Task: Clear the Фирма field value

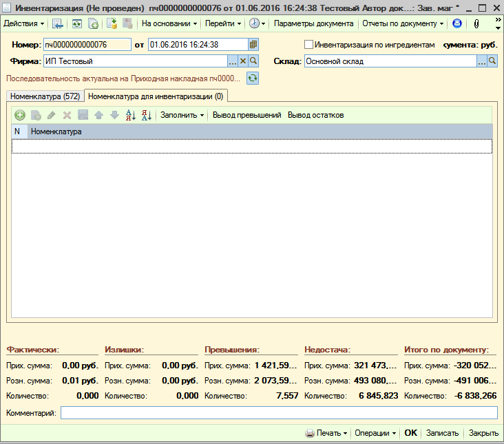Action: [x=243, y=61]
